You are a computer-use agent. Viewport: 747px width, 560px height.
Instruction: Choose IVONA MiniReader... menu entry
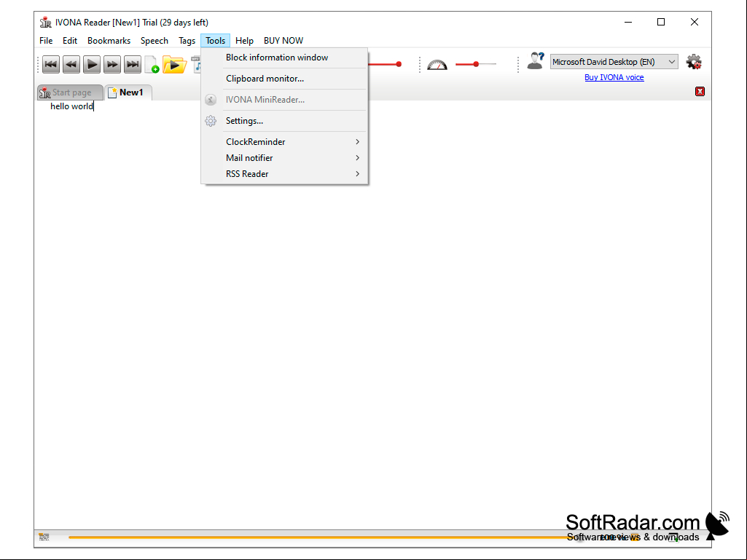pyautogui.click(x=284, y=100)
